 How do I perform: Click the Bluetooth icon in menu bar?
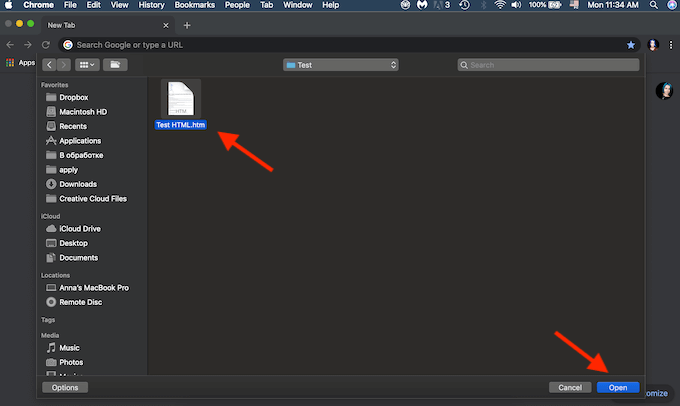(484, 5)
